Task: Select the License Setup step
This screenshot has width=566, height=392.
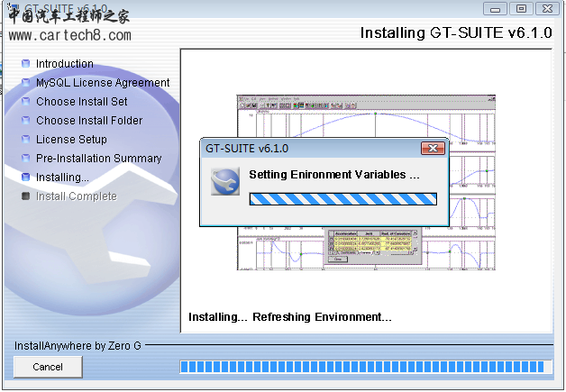Action: [71, 140]
